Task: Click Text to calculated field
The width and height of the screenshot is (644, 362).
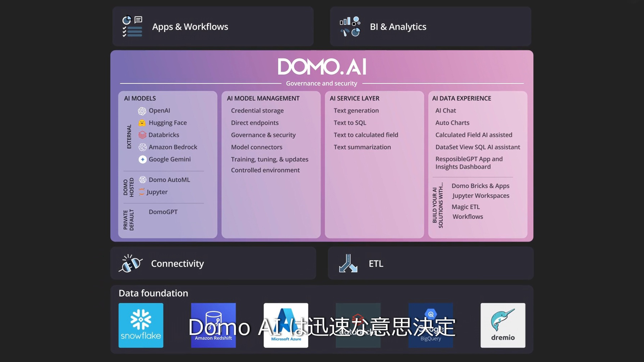Action: tap(366, 135)
